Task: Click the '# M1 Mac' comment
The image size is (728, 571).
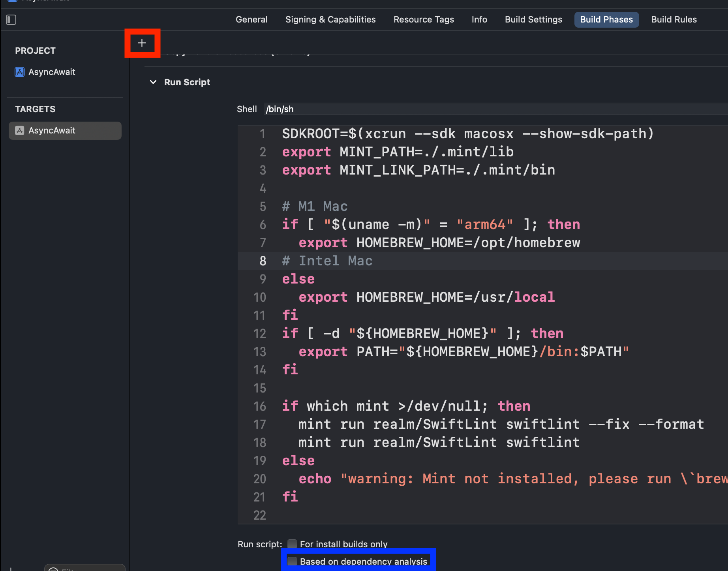Action: click(x=315, y=207)
